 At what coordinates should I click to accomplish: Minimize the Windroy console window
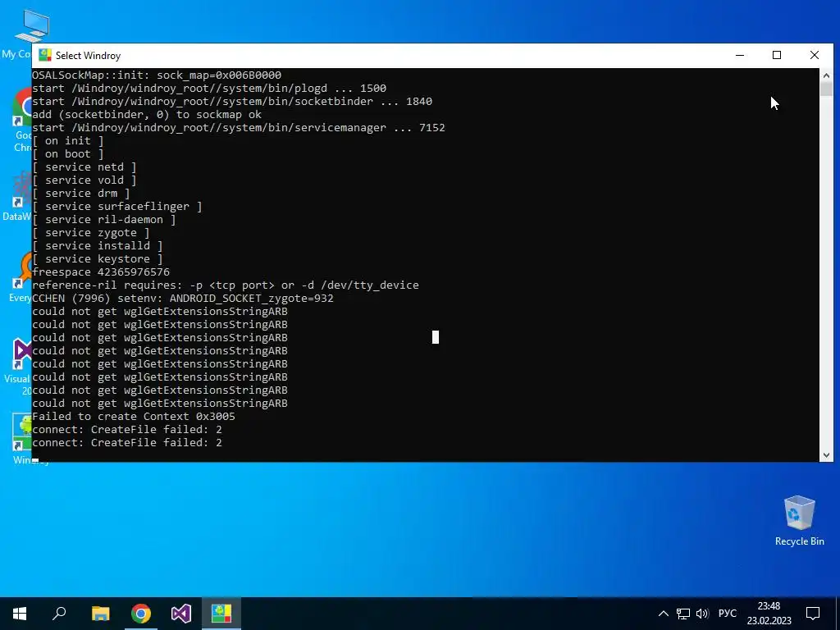pos(740,55)
